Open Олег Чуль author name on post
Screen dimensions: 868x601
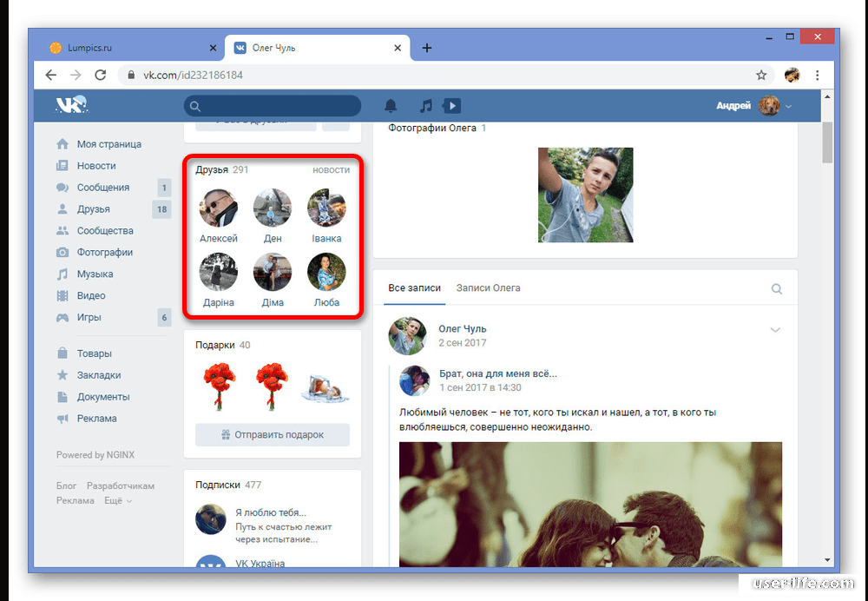click(463, 329)
